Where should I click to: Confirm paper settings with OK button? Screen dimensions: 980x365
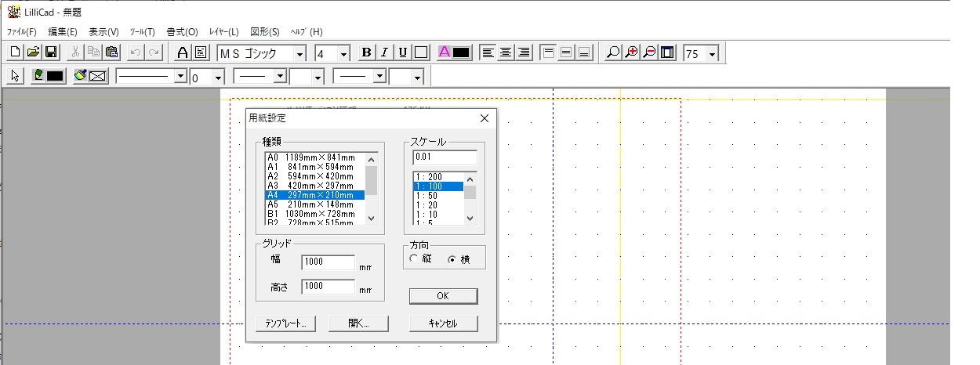coord(443,296)
